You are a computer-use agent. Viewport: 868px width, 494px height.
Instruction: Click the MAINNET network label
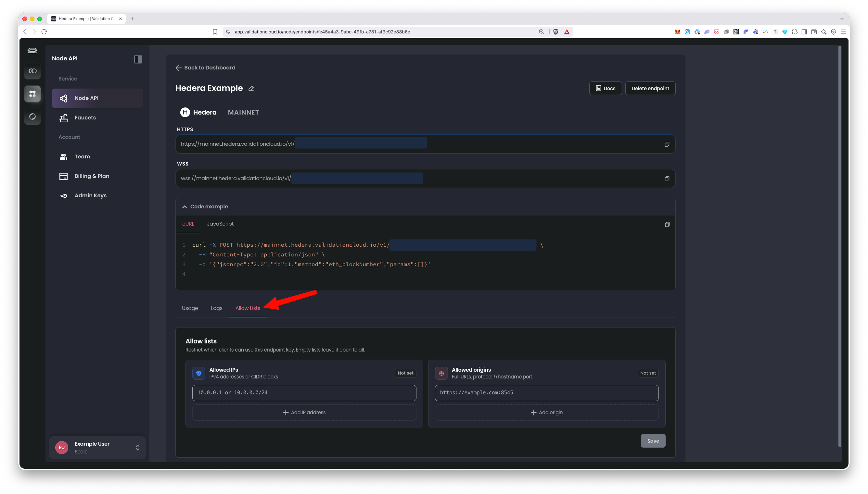pyautogui.click(x=243, y=112)
